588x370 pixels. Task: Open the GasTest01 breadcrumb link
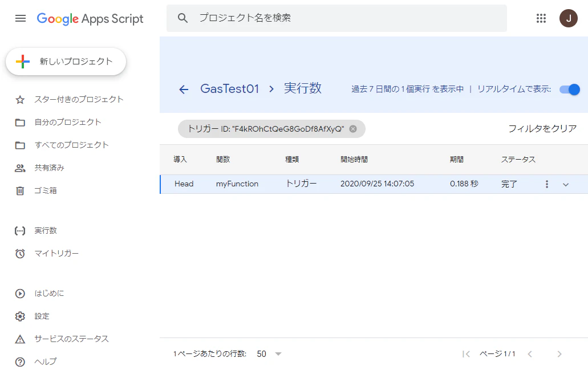pyautogui.click(x=229, y=89)
